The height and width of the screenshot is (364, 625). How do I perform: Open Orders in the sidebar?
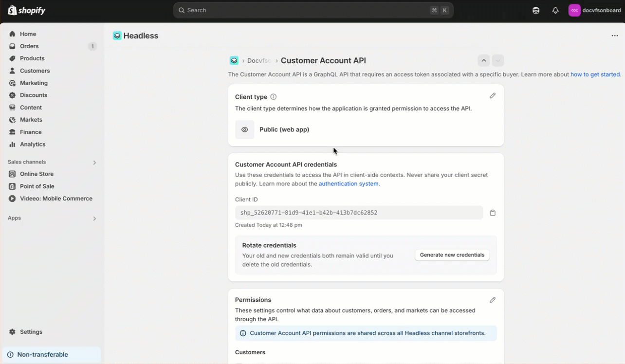(x=29, y=46)
